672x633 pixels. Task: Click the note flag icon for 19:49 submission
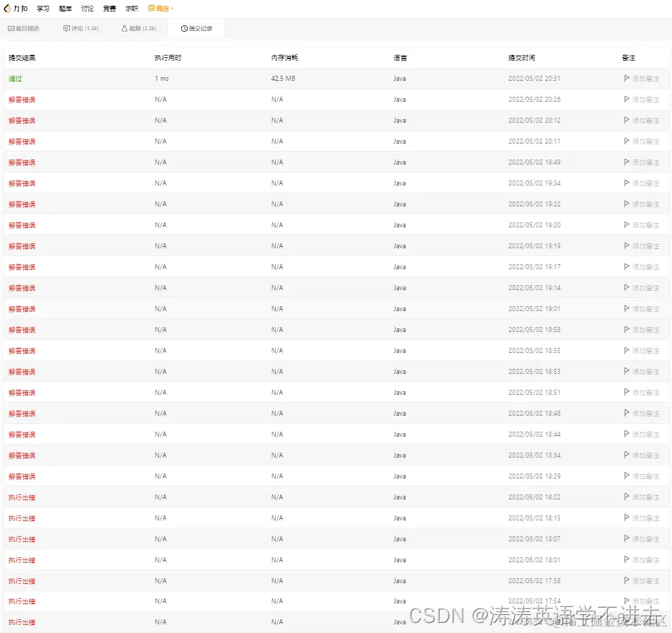pyautogui.click(x=627, y=162)
